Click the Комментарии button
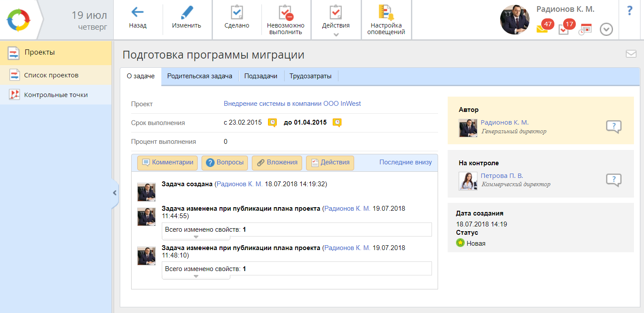Viewport: 644px width, 313px height. (x=167, y=163)
